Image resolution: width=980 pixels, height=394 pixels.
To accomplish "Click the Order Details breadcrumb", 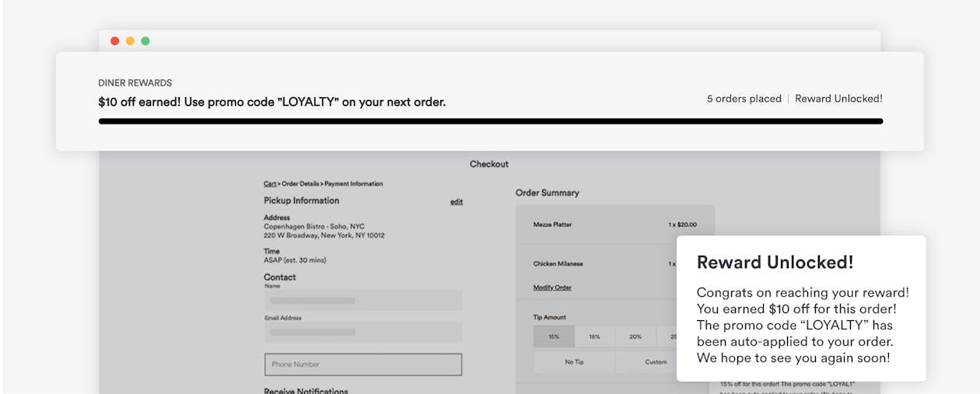I will tap(301, 184).
